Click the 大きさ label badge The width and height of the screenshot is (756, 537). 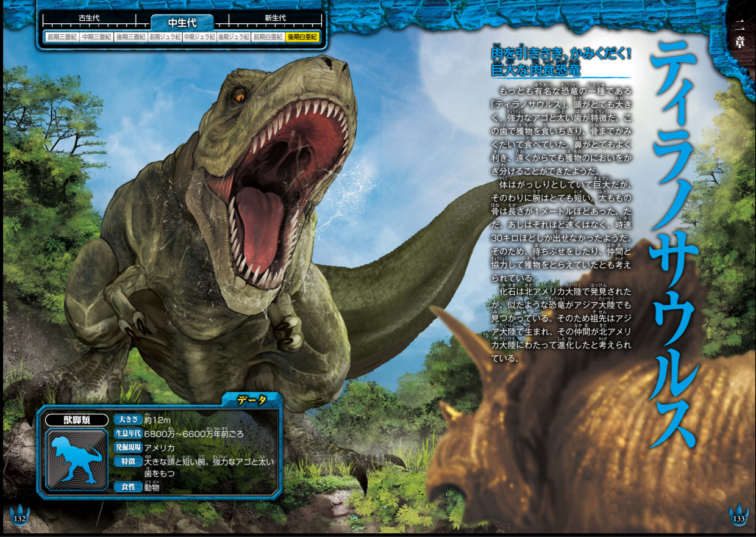[127, 420]
